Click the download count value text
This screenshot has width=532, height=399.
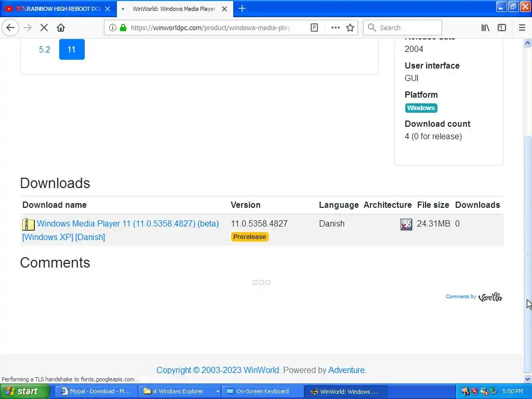(433, 137)
